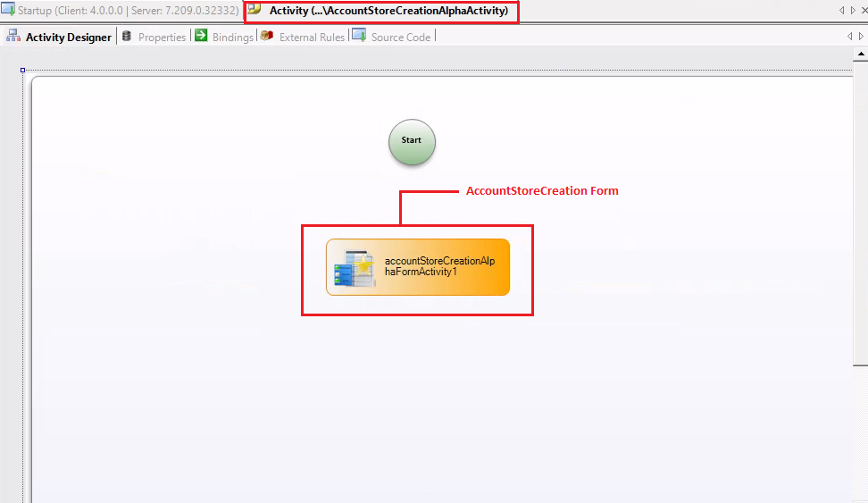Image resolution: width=868 pixels, height=503 pixels.
Task: Click the External Rules icon
Action: (x=267, y=36)
